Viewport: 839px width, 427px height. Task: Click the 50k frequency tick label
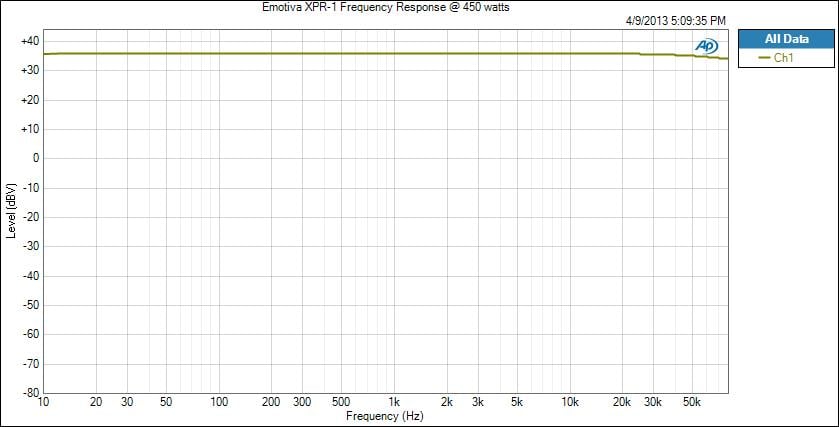(692, 402)
